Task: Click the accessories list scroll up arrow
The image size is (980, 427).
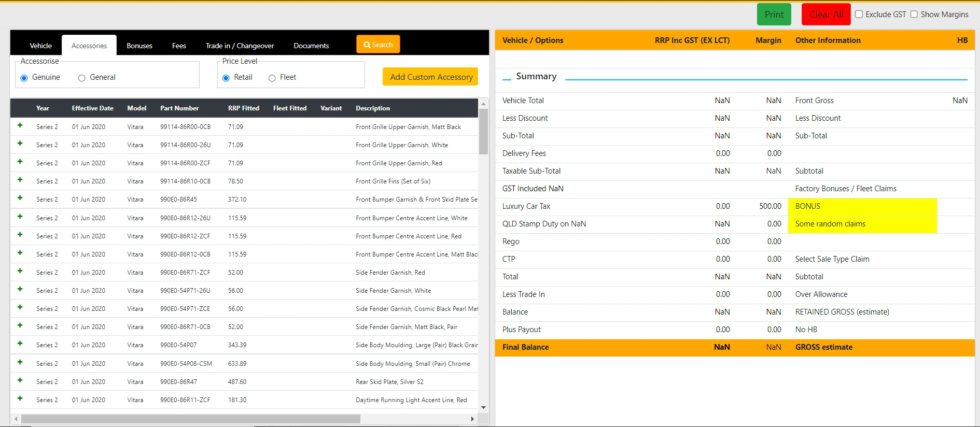Action: (x=483, y=104)
